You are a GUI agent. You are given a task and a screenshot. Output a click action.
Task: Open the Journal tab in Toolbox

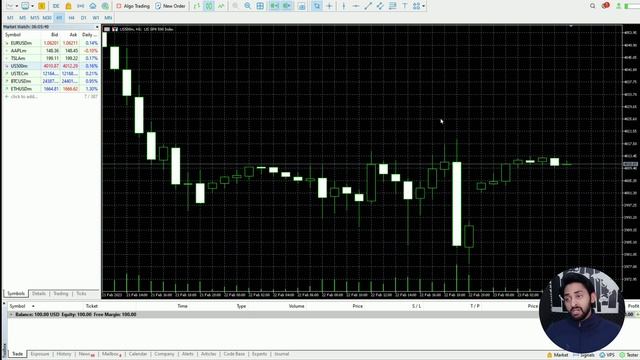[282, 354]
